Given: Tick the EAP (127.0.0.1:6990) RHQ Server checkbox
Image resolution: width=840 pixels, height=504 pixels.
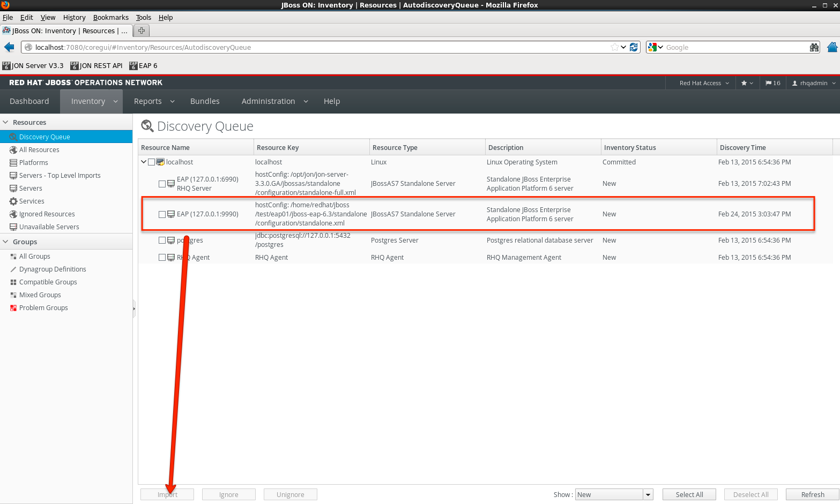Looking at the screenshot, I should (x=162, y=184).
